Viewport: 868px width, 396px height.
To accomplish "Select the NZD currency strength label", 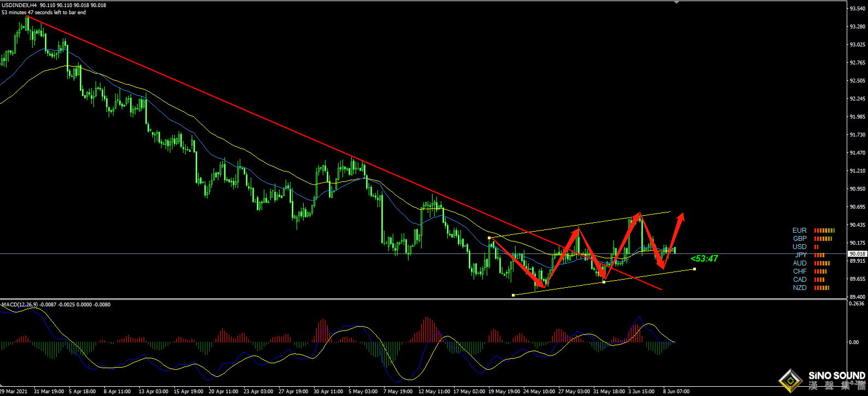I will coord(800,288).
